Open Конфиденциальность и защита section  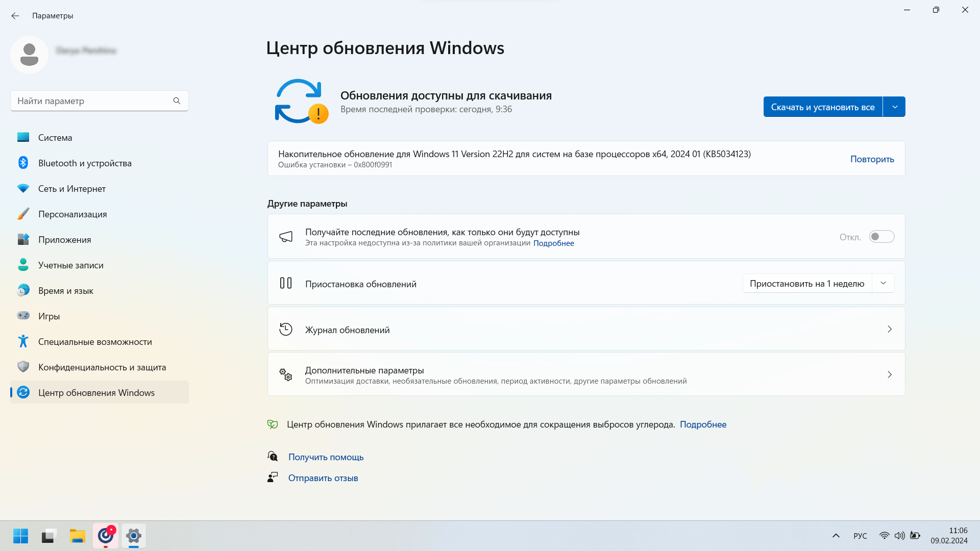100,367
